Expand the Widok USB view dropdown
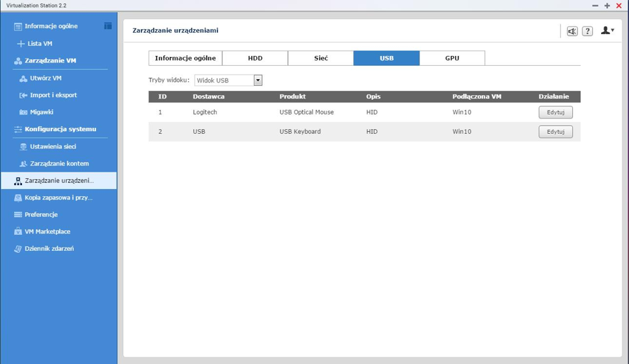This screenshot has width=629, height=364. (x=257, y=81)
